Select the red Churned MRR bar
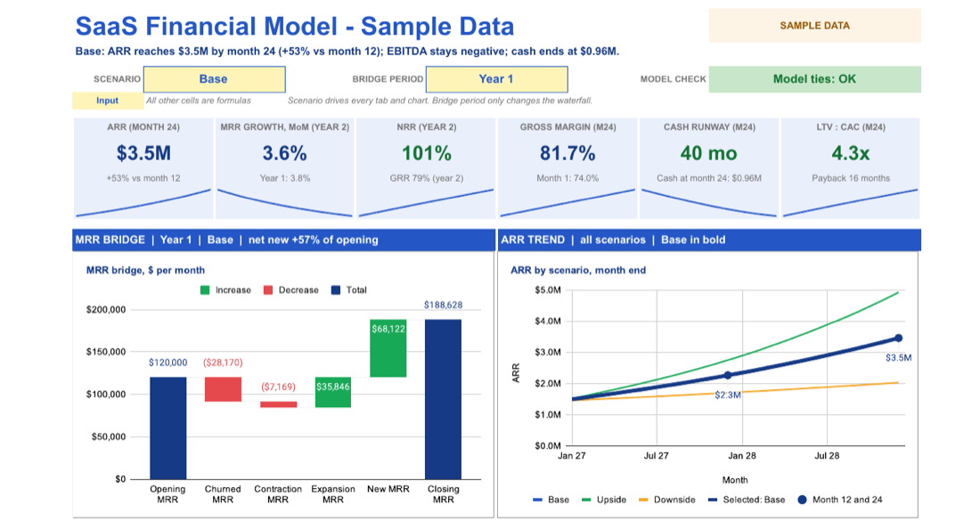The height and width of the screenshot is (521, 980). click(223, 389)
